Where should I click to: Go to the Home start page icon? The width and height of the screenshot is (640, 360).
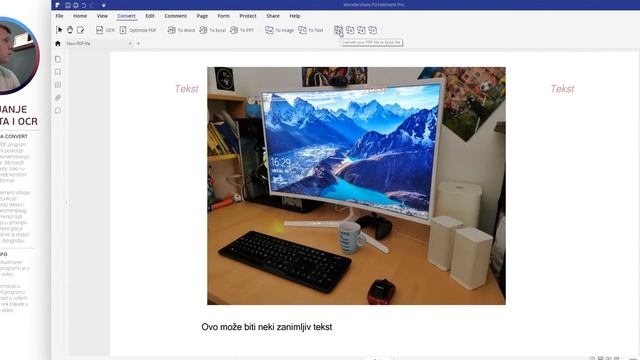pyautogui.click(x=58, y=43)
